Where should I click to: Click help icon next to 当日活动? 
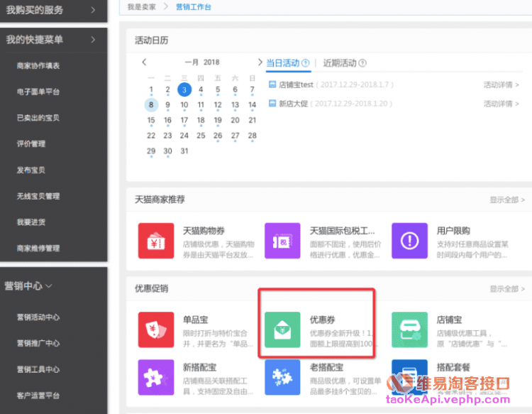point(305,62)
